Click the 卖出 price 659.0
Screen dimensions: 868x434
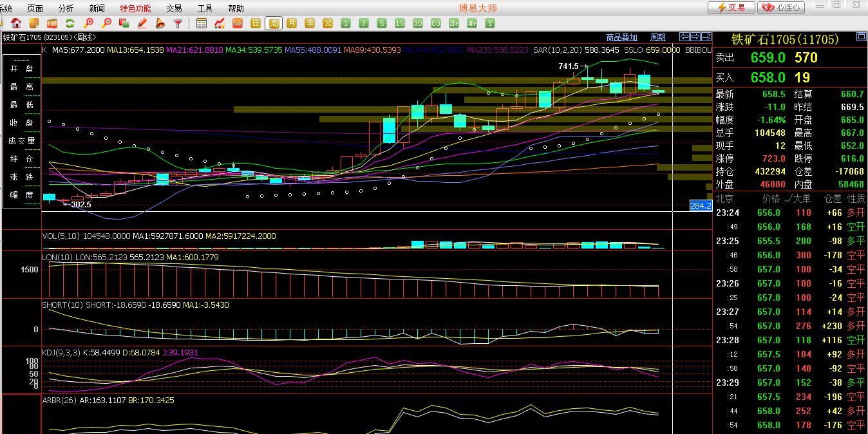(768, 57)
